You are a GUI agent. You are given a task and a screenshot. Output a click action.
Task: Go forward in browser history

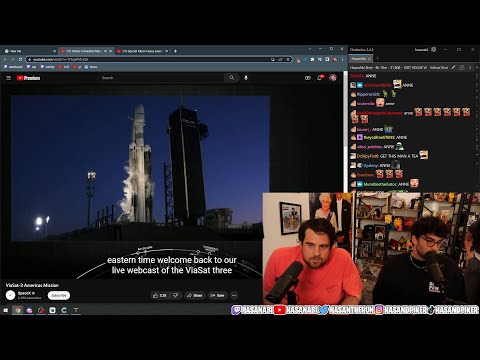(x=13, y=59)
